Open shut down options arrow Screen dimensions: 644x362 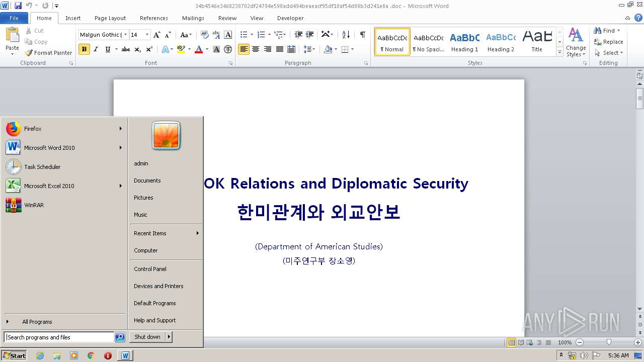[169, 337]
